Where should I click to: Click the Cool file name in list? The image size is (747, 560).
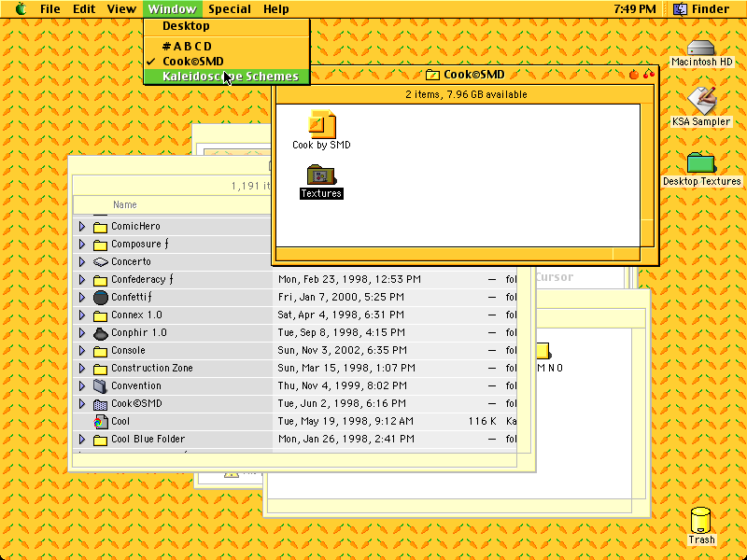(120, 422)
